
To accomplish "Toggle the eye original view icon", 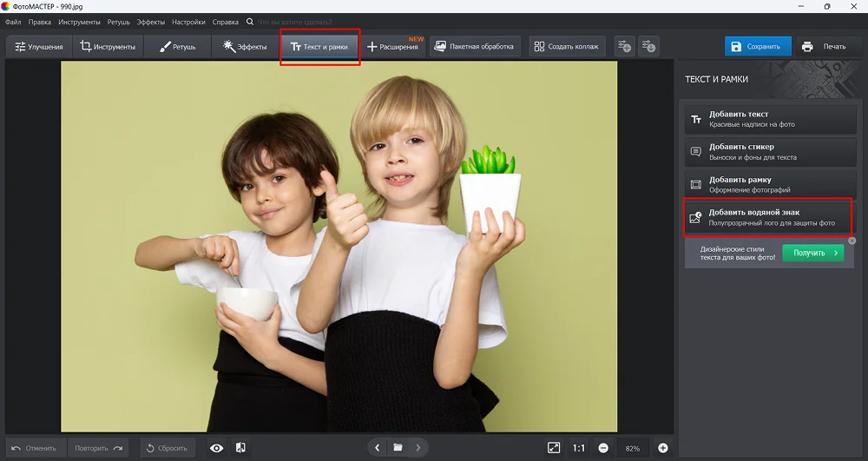I will (216, 448).
